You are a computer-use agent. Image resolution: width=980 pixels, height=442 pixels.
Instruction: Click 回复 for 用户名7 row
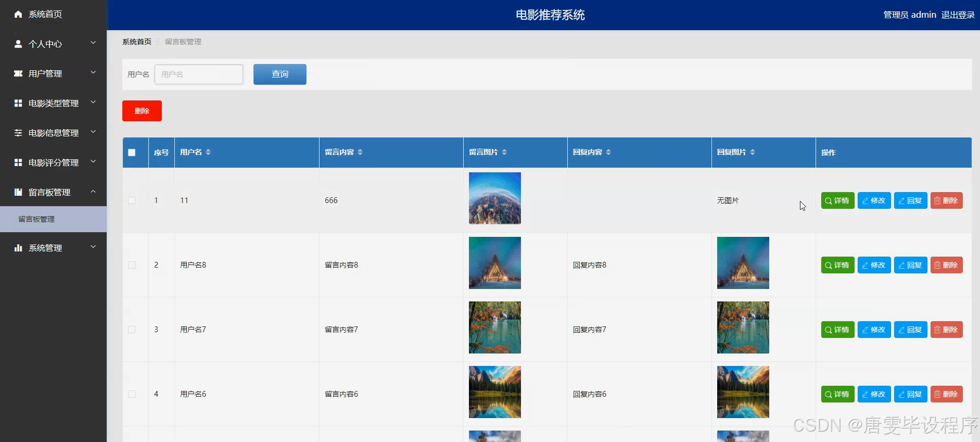pos(910,330)
